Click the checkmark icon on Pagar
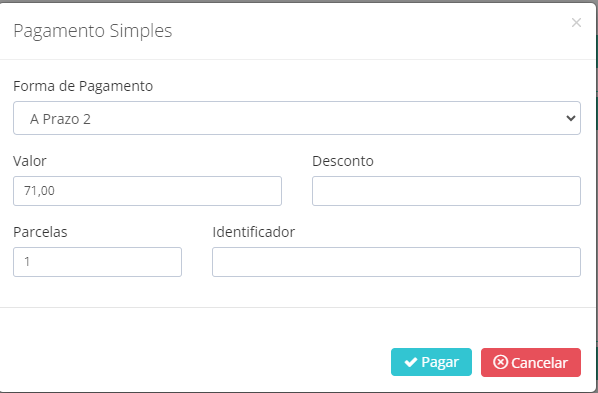This screenshot has height=393, width=598. click(x=411, y=362)
